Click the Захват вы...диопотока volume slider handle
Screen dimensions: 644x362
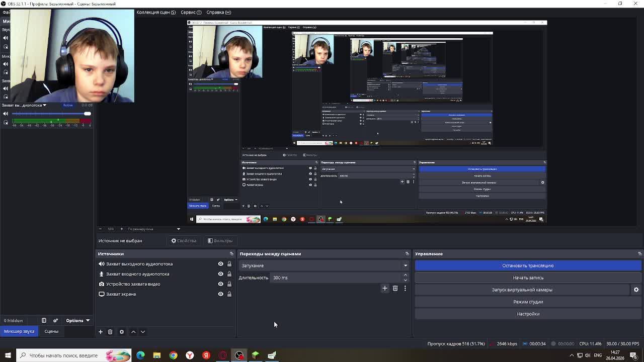click(x=88, y=114)
